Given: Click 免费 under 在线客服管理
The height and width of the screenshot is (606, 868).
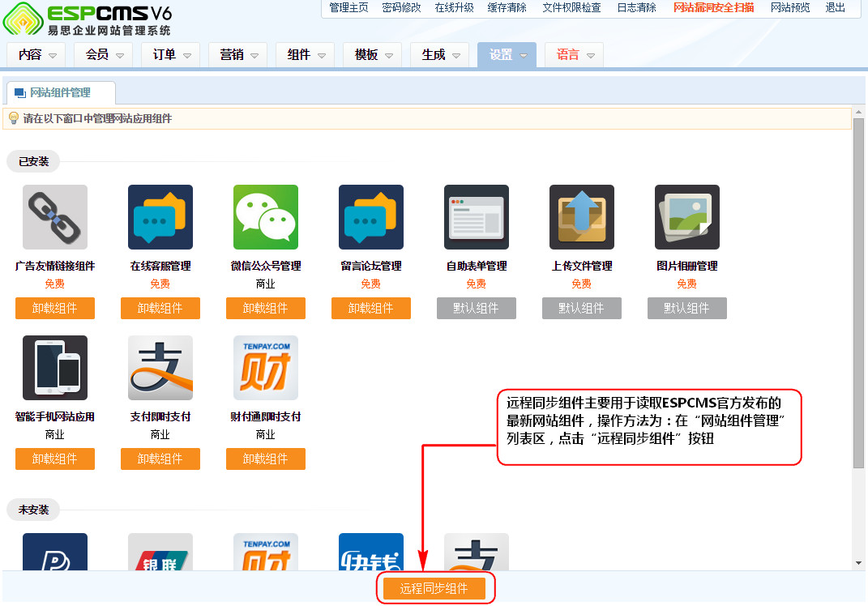Looking at the screenshot, I should click(160, 284).
